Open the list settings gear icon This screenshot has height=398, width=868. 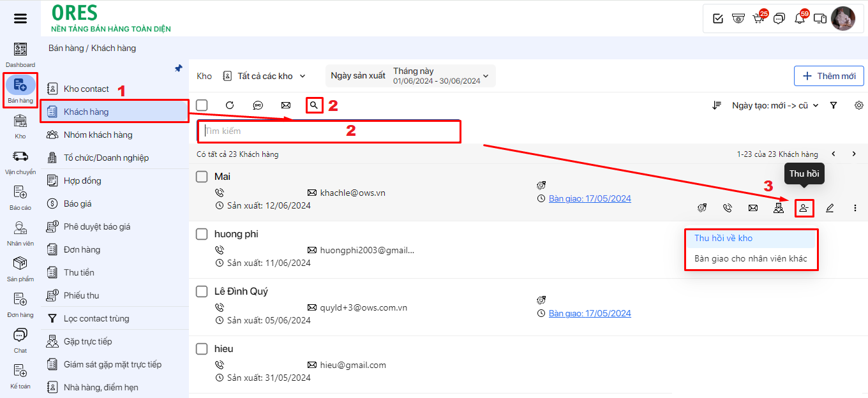(859, 105)
